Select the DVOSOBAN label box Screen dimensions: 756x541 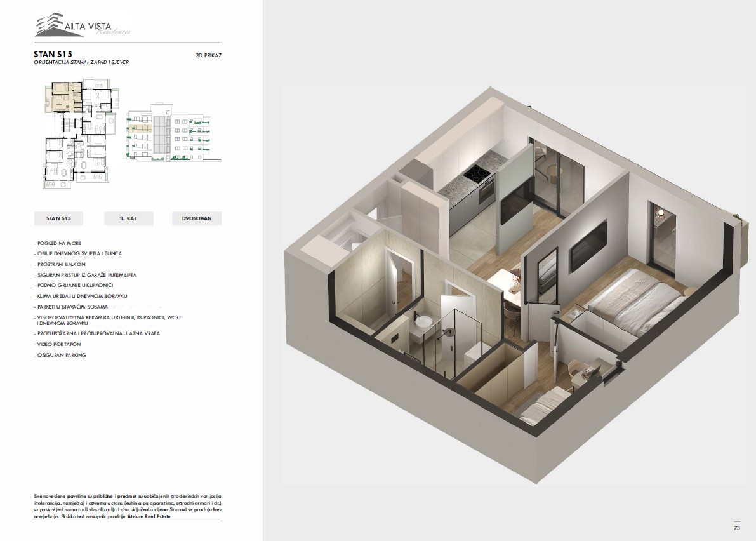197,218
